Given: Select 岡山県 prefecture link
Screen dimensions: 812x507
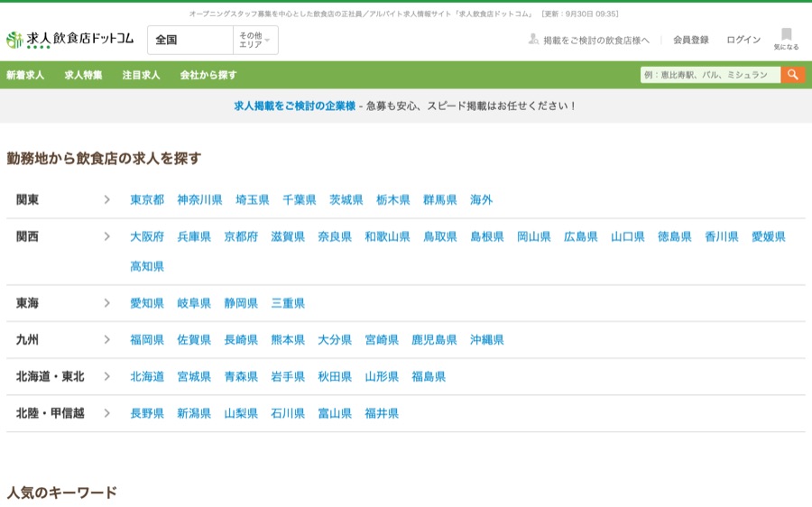Looking at the screenshot, I should pos(534,236).
